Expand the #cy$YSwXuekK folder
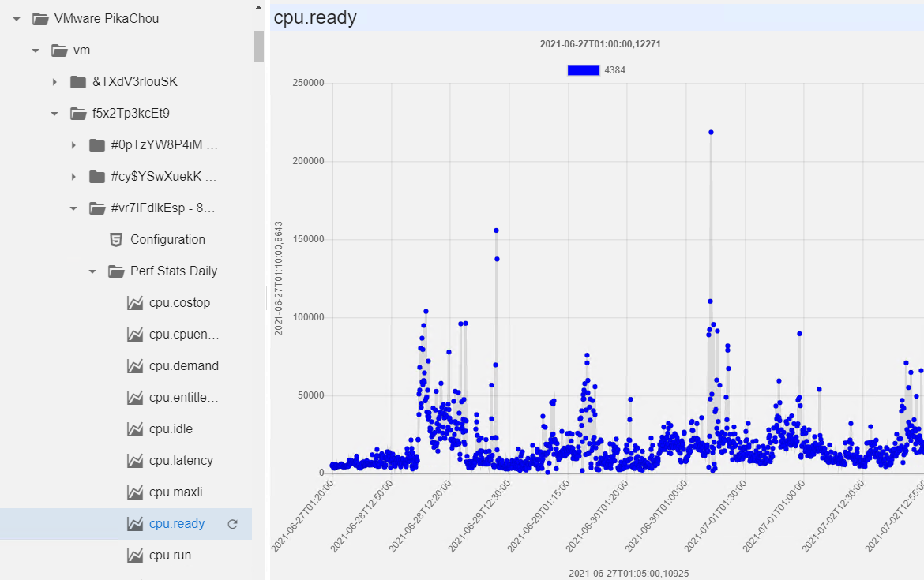 click(73, 177)
